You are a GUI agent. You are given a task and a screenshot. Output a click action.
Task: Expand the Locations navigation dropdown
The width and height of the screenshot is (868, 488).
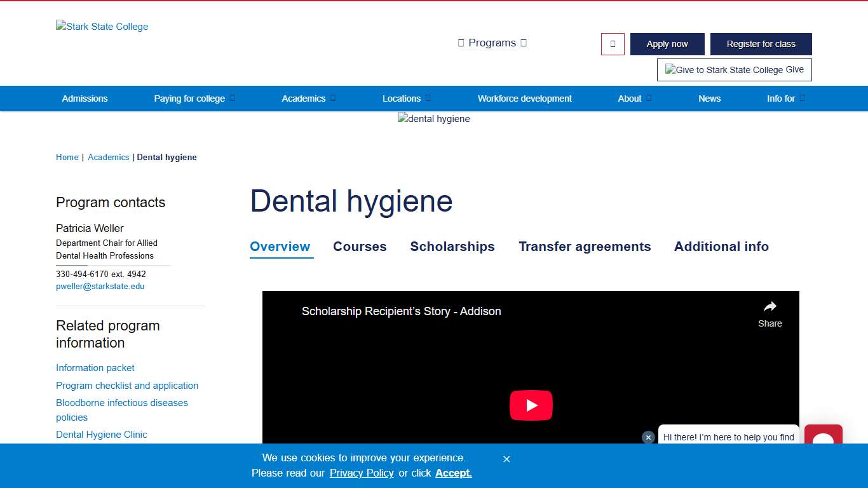405,98
